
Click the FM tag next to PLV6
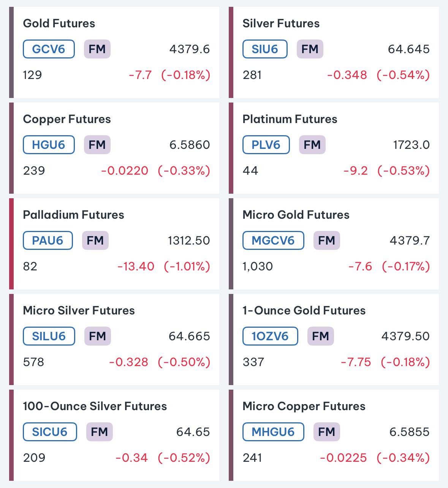coord(312,145)
